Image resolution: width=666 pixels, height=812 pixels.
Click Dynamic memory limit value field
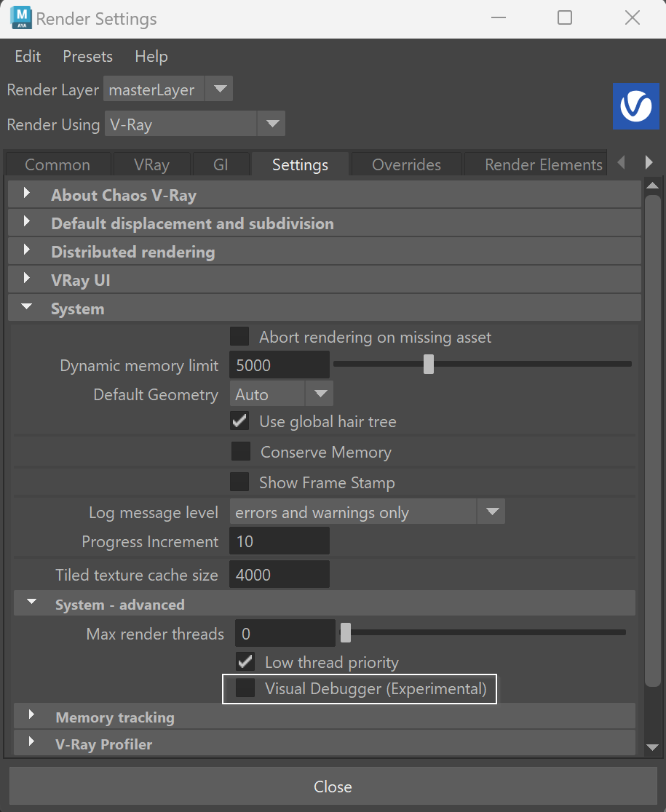click(280, 365)
